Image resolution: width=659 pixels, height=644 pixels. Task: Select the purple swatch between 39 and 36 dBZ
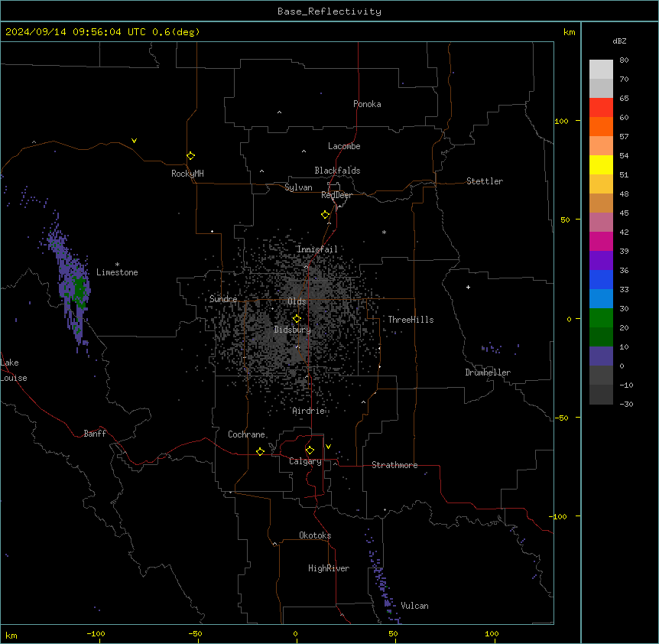(601, 260)
